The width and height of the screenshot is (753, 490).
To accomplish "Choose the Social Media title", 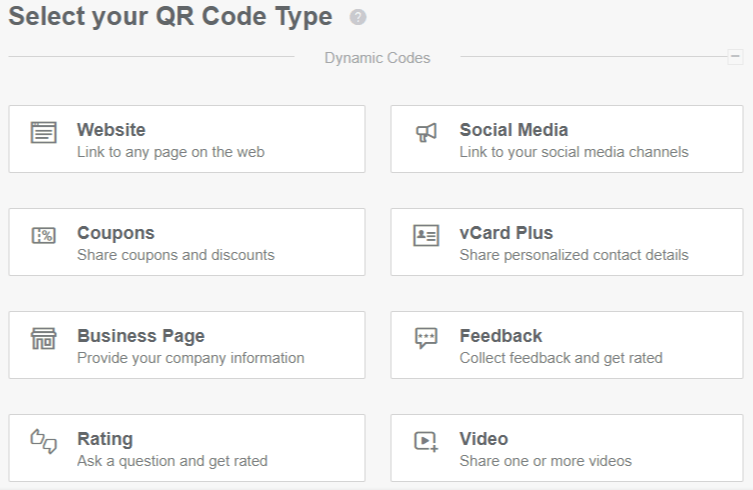I will coord(513,130).
